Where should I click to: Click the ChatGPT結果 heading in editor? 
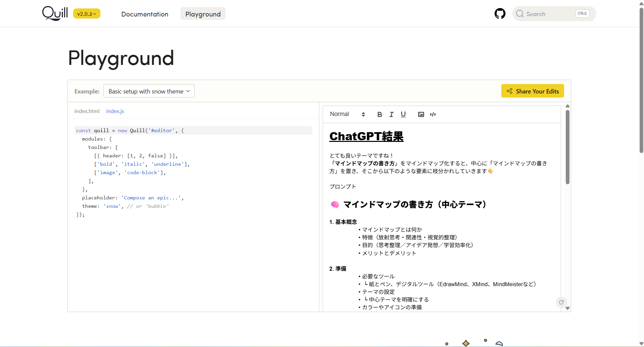[x=366, y=136]
